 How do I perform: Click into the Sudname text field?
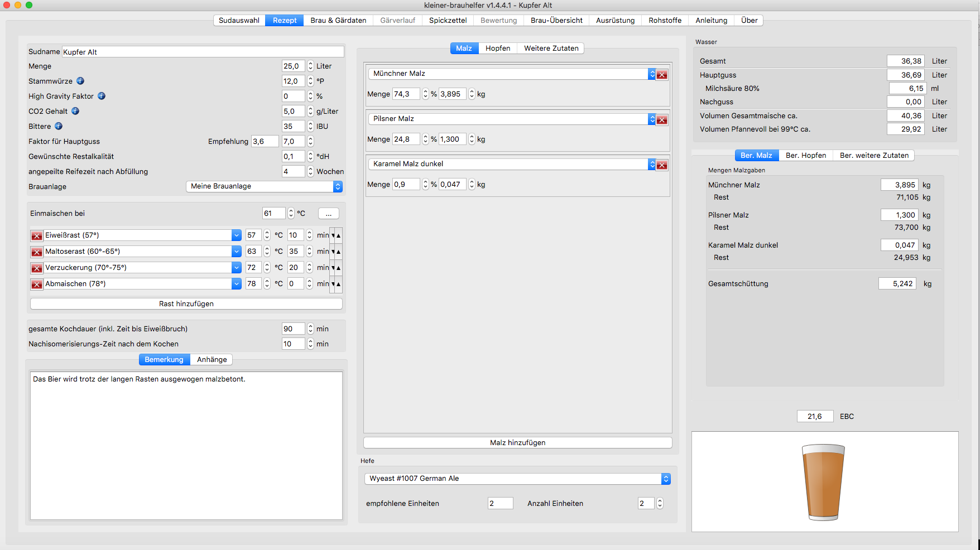[x=203, y=52]
